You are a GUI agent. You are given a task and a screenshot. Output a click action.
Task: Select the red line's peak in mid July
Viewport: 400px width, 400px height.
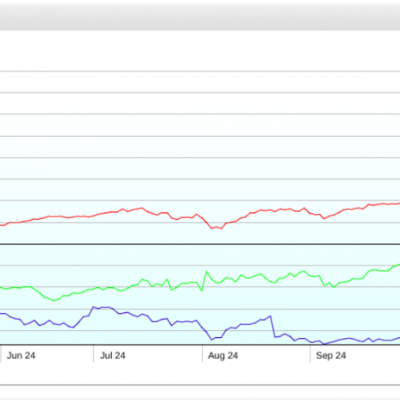pos(142,208)
